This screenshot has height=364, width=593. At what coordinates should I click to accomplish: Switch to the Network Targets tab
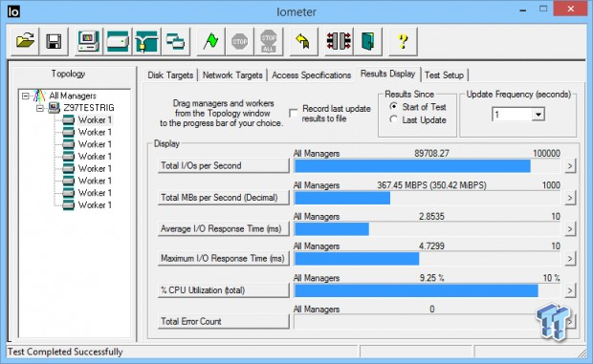232,75
